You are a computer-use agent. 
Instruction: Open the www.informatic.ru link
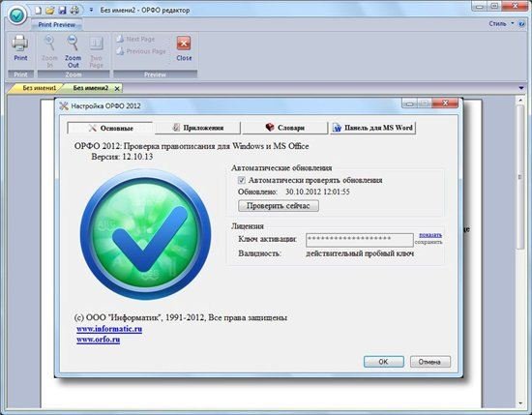pos(109,329)
